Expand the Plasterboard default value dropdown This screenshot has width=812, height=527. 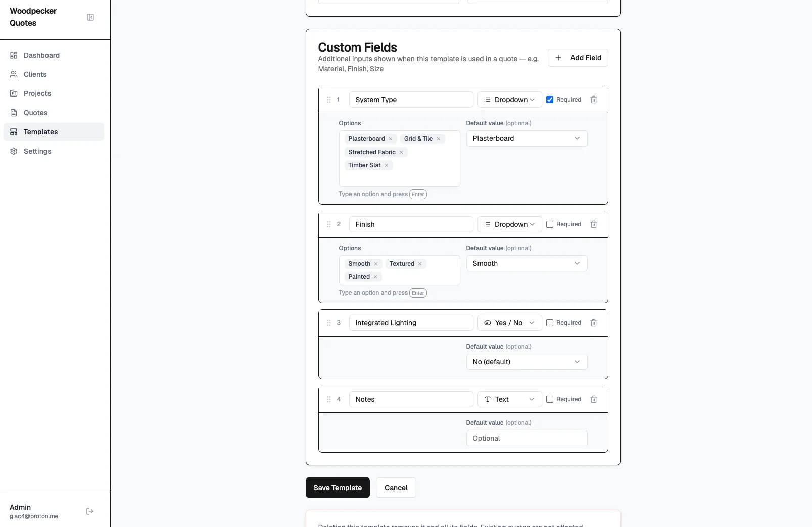[x=527, y=138]
